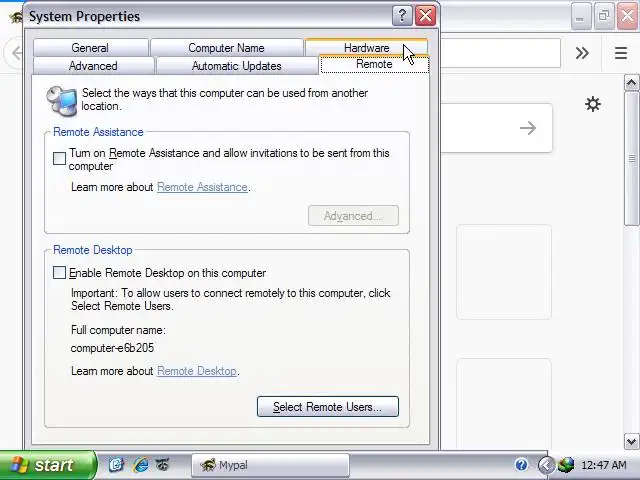Open the General tab
Viewport: 640px width, 480px height.
click(x=90, y=48)
